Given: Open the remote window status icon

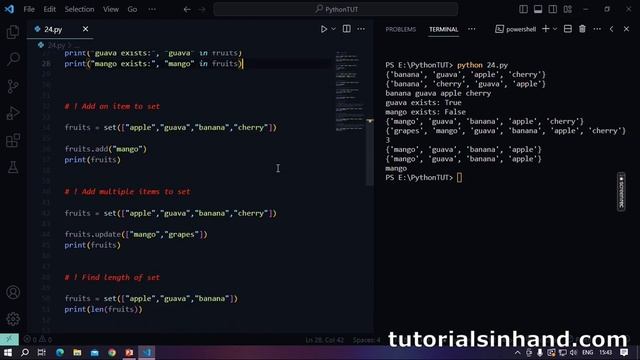Looking at the screenshot, I should (x=9, y=339).
